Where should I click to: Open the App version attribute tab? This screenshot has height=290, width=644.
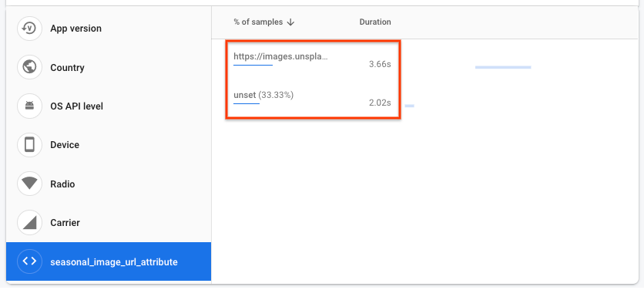pyautogui.click(x=109, y=28)
